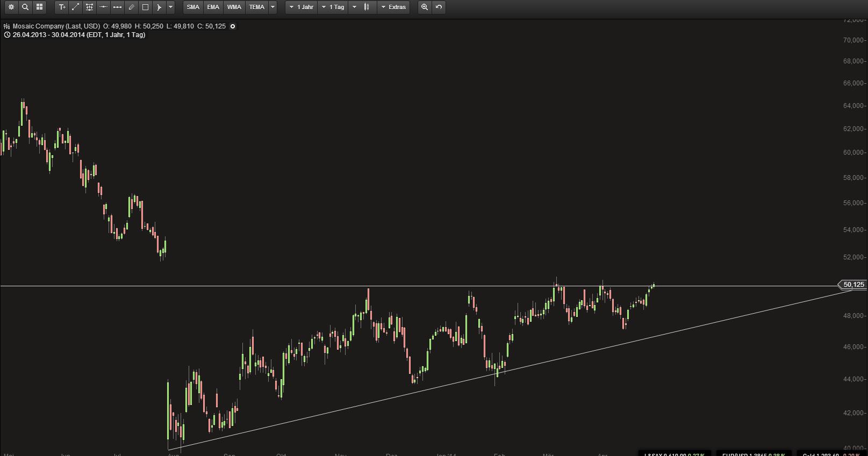Image resolution: width=868 pixels, height=456 pixels.
Task: Select the rectangle drawing tool
Action: coord(146,7)
